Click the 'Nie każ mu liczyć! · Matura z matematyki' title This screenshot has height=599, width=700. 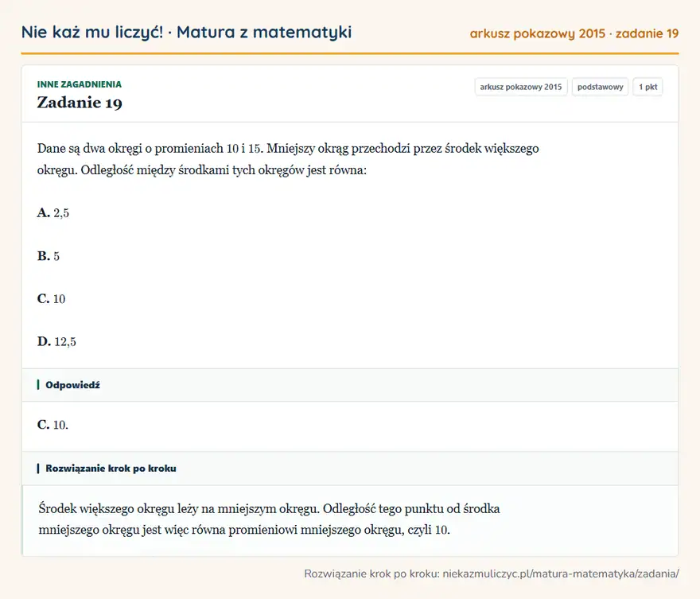click(x=187, y=33)
